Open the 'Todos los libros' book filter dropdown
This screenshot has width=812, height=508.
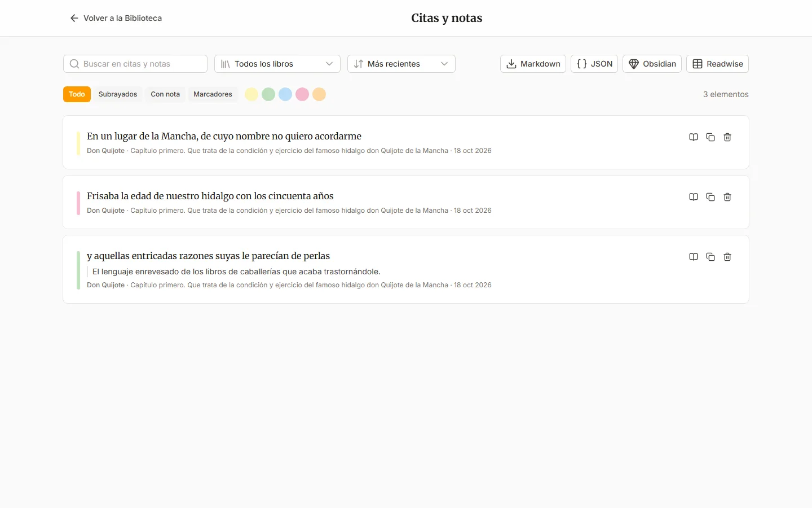point(277,64)
